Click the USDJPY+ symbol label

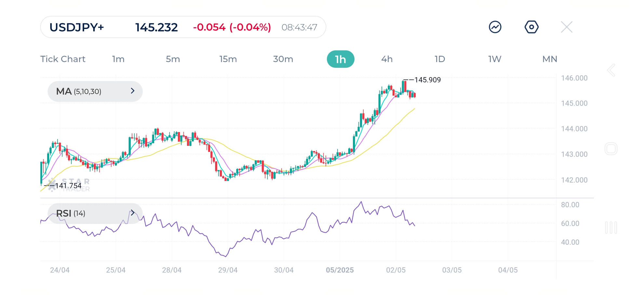(77, 27)
